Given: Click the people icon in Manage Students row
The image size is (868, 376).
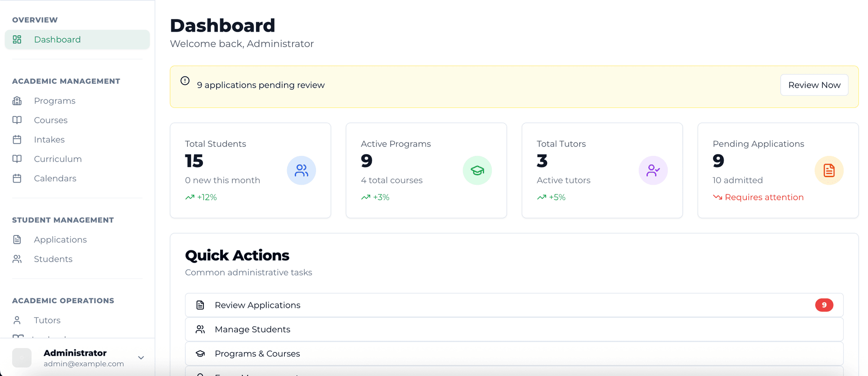Looking at the screenshot, I should coord(200,329).
